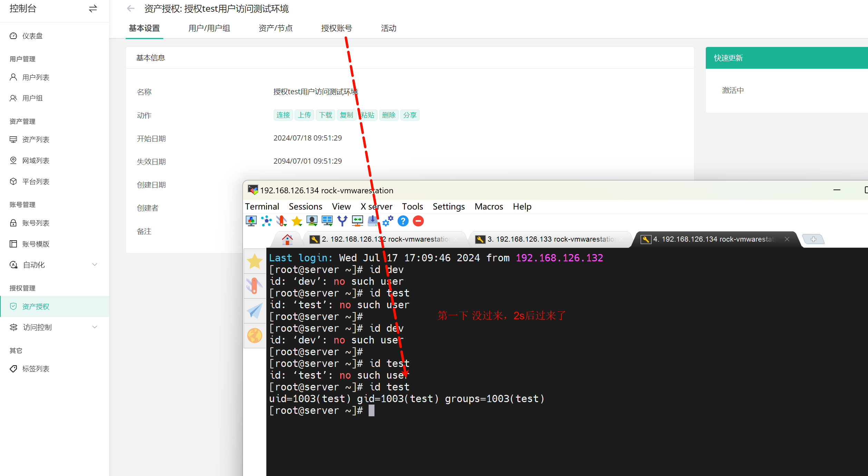Open the MultiExec screens toolbar icon

coord(327,221)
